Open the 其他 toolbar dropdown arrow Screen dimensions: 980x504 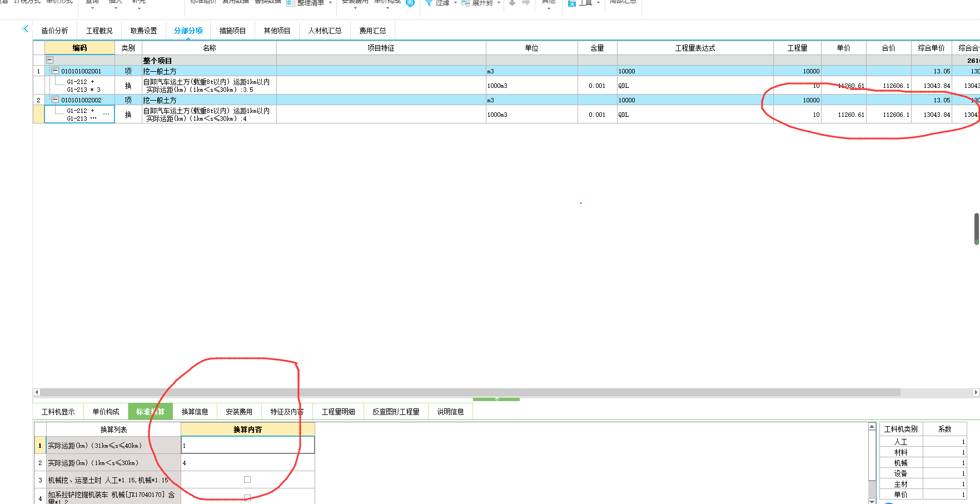[x=548, y=8]
